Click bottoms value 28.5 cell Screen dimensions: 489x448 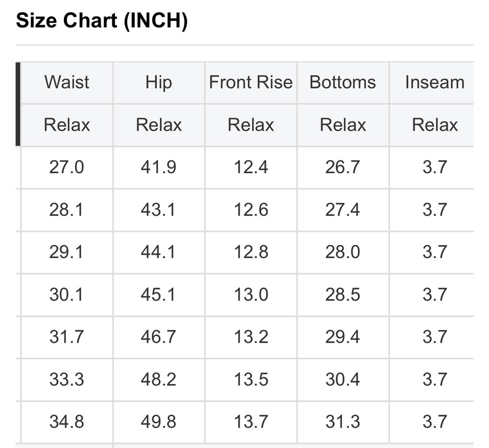point(343,294)
